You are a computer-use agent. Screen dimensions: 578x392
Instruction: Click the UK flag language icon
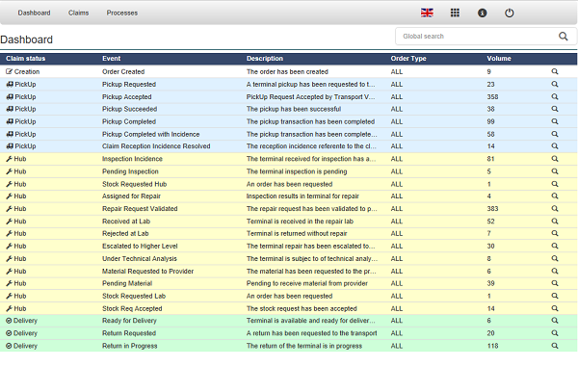click(427, 13)
